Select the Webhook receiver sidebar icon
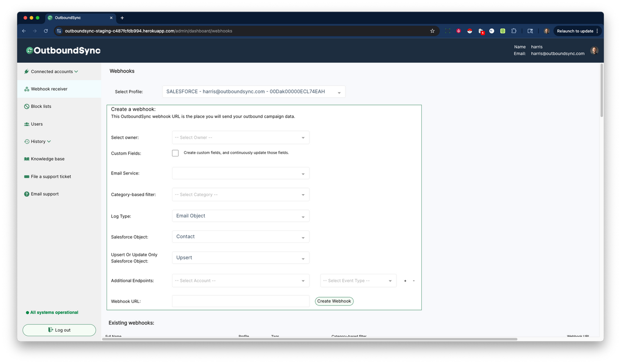Screen dimensions: 621x364 point(27,89)
